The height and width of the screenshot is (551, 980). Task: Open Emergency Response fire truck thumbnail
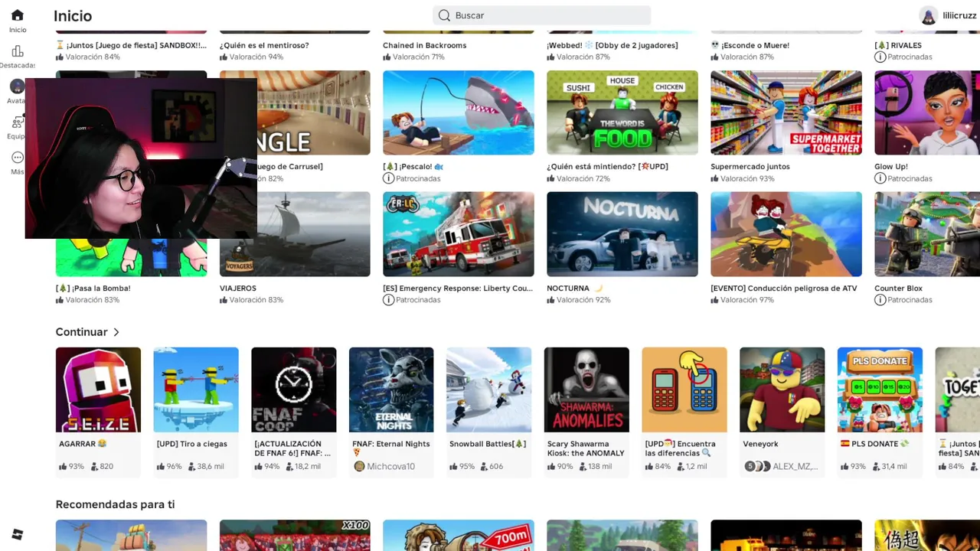[459, 234]
